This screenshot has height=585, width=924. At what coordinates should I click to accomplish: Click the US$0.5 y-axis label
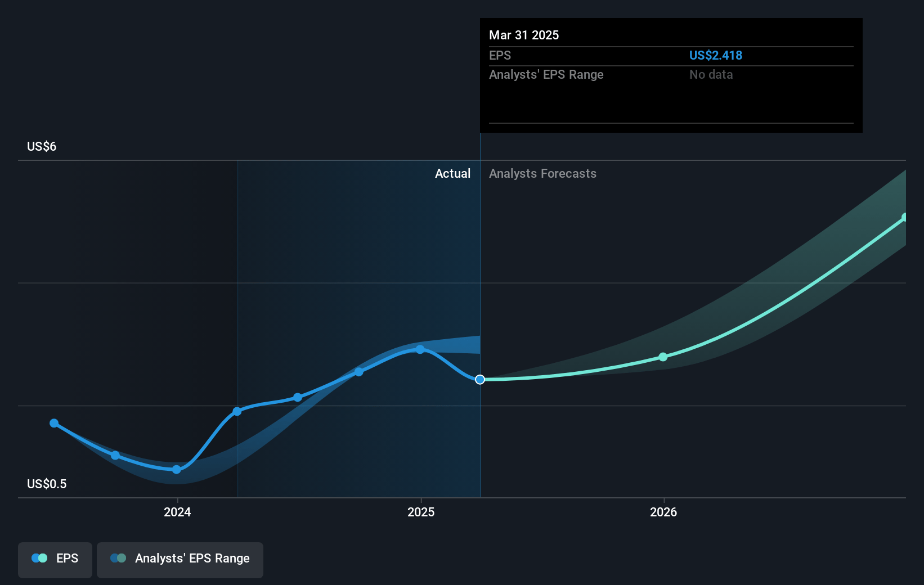(x=47, y=484)
